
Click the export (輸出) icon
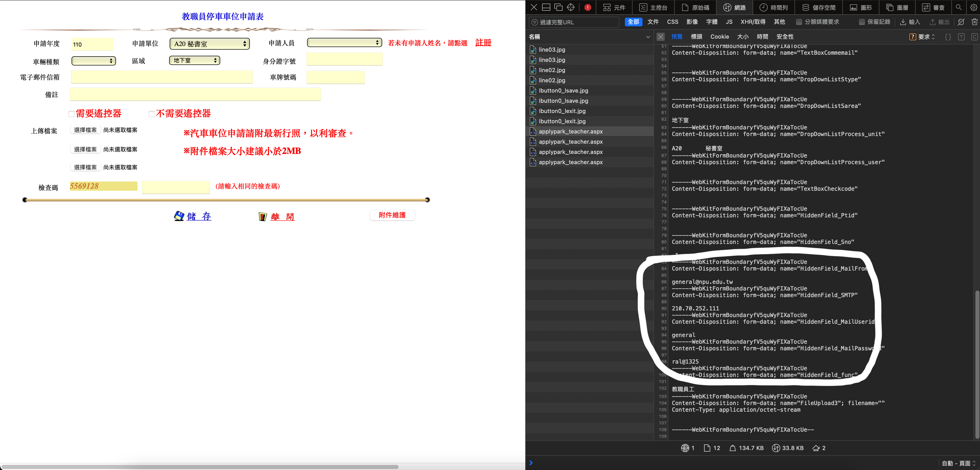(932, 22)
